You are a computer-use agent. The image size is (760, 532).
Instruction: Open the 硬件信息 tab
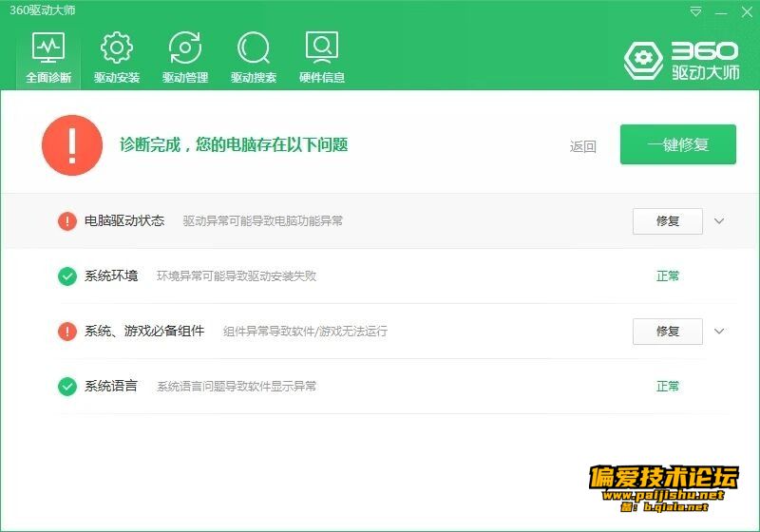coord(322,57)
